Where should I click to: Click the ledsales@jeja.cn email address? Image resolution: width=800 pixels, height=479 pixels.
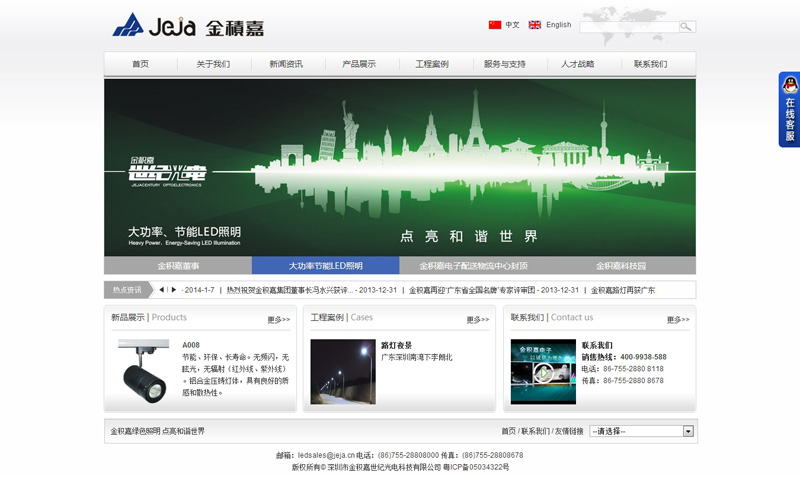click(326, 455)
